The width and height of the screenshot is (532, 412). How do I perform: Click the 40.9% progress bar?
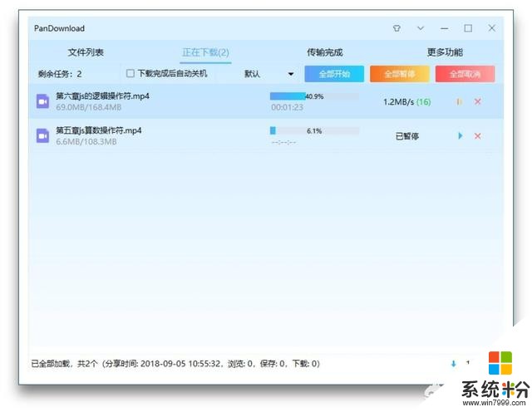pyautogui.click(x=314, y=96)
